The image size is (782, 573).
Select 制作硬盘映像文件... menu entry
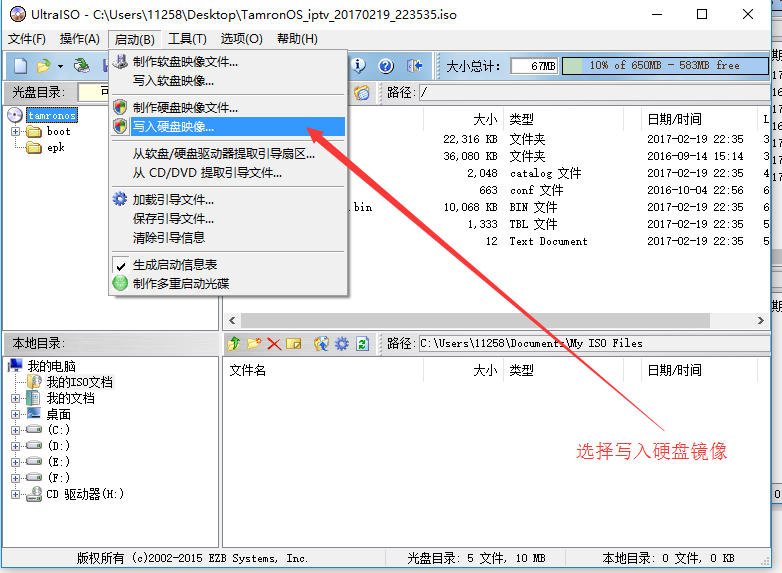[228, 108]
